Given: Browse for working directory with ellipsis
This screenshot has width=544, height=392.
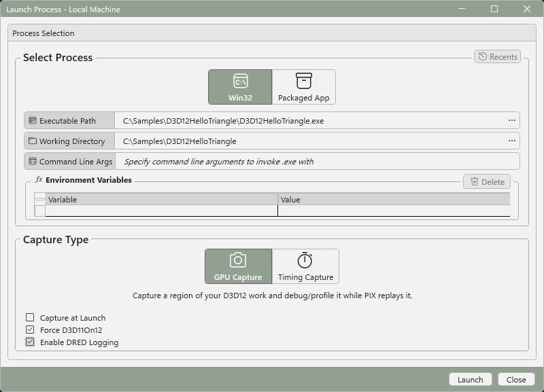Looking at the screenshot, I should click(x=512, y=141).
